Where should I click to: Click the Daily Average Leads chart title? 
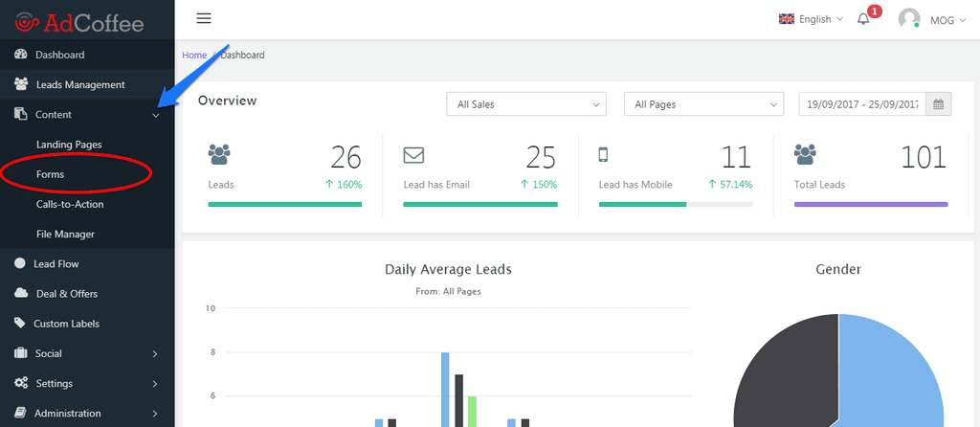[448, 269]
